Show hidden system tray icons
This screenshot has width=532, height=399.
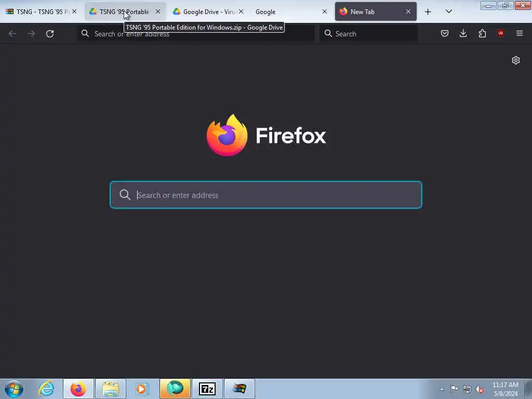[442, 390]
